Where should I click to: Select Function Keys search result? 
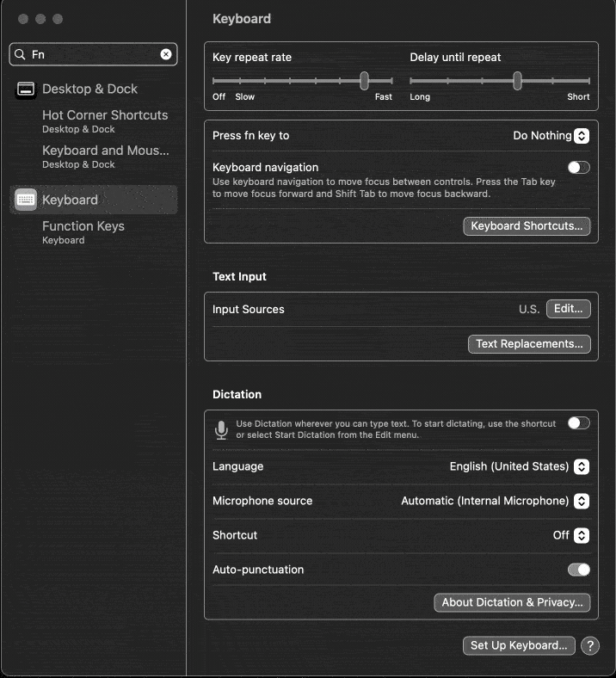[x=83, y=232]
